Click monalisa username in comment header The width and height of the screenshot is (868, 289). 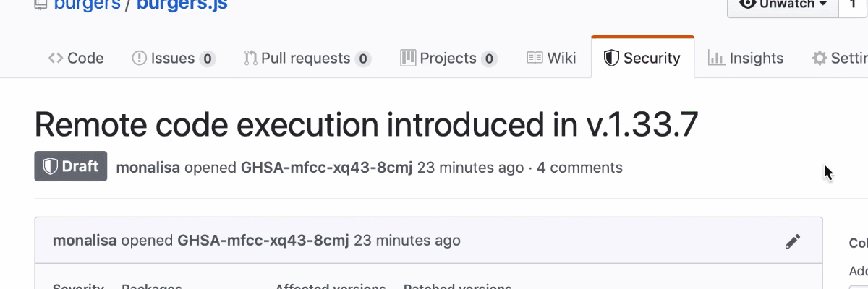85,240
